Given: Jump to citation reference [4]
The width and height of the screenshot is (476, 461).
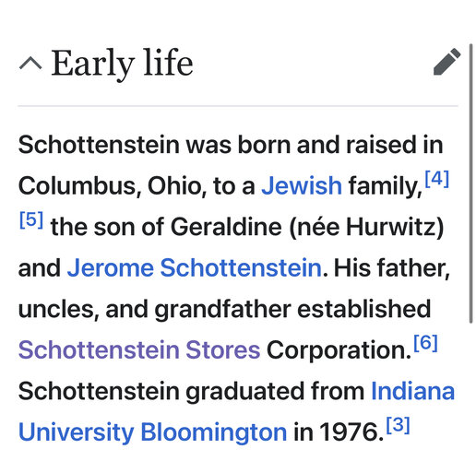Looking at the screenshot, I should click(437, 179).
